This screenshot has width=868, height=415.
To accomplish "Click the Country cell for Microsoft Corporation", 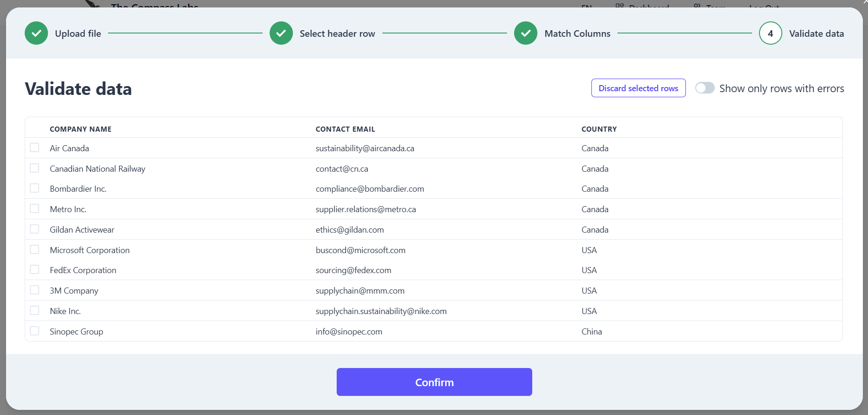I will 589,250.
